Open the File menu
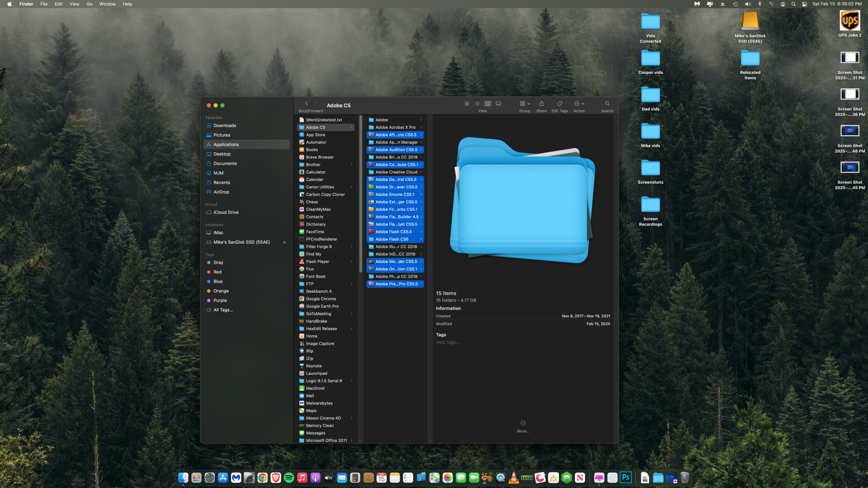868x488 pixels. [44, 4]
